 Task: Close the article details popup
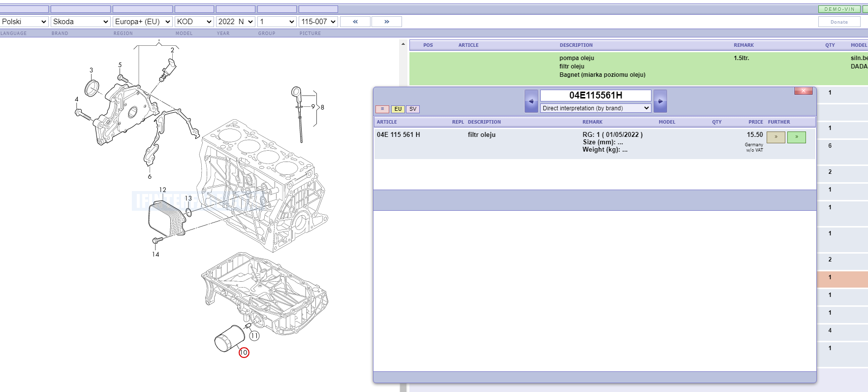pyautogui.click(x=803, y=91)
